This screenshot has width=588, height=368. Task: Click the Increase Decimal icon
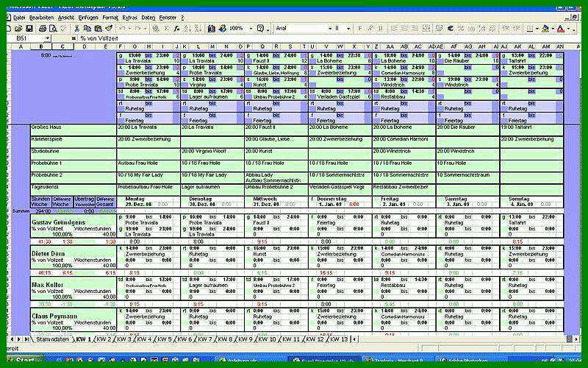click(482, 29)
